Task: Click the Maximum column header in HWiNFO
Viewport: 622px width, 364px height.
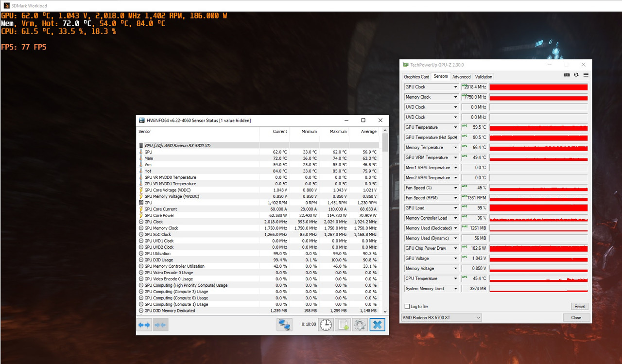Action: pyautogui.click(x=334, y=132)
